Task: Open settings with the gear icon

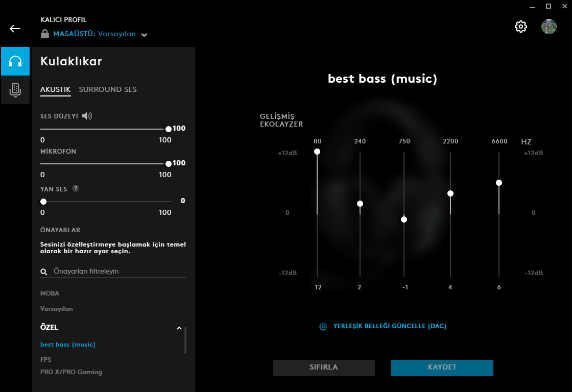Action: click(x=521, y=27)
